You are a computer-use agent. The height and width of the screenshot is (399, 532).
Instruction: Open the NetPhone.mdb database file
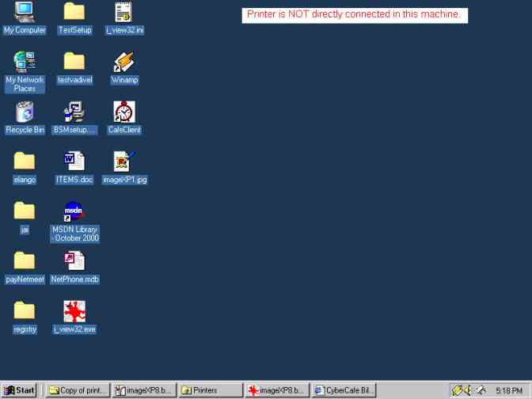point(74,262)
